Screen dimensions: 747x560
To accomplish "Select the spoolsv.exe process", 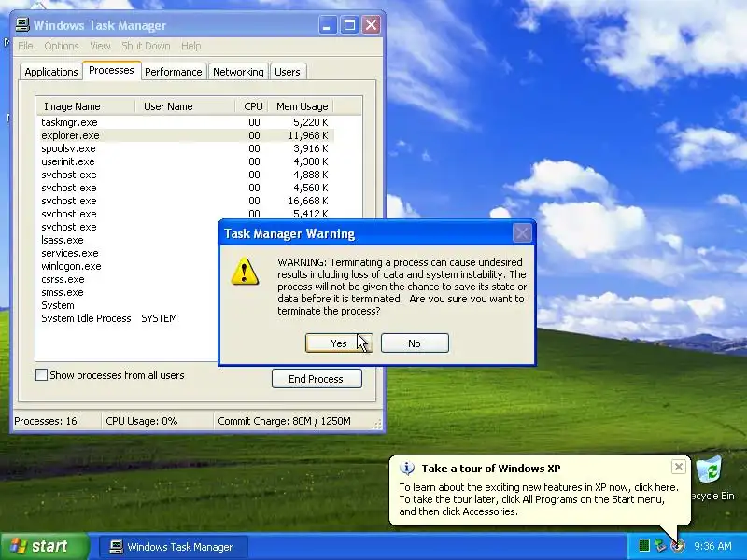I will tap(68, 148).
